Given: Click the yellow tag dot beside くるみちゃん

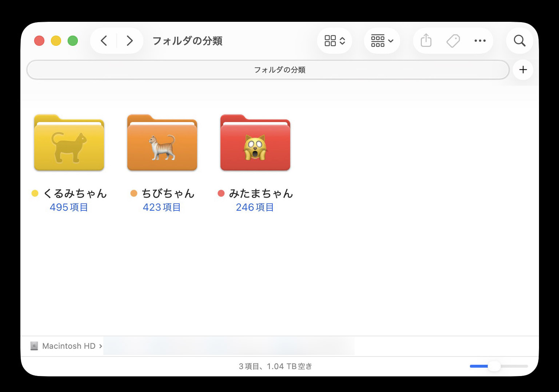Looking at the screenshot, I should tap(35, 193).
